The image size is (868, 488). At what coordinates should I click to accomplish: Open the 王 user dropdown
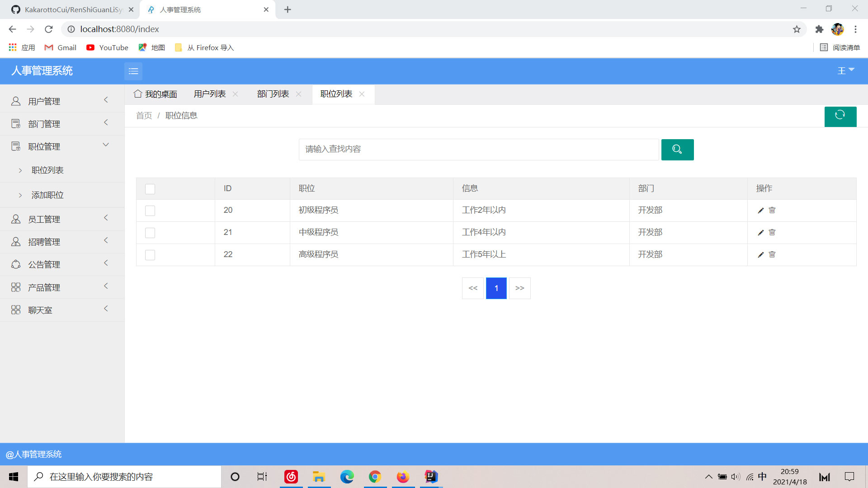[845, 70]
